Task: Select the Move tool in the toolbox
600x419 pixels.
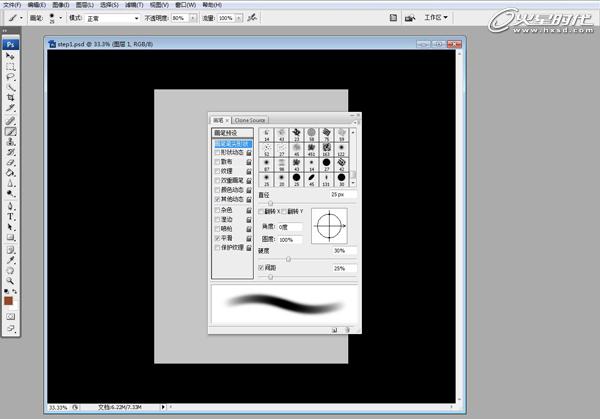Action: coord(10,56)
